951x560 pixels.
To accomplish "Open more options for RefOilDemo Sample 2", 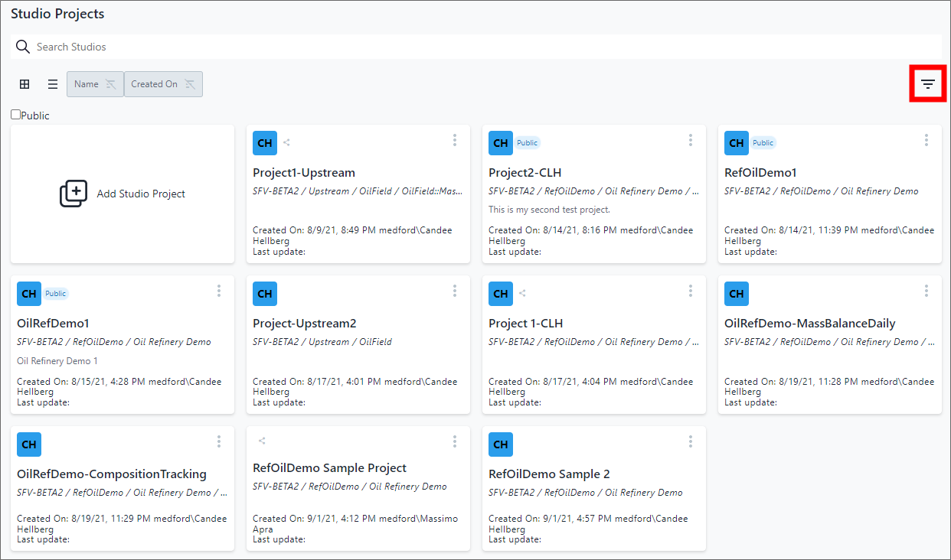I will (690, 441).
